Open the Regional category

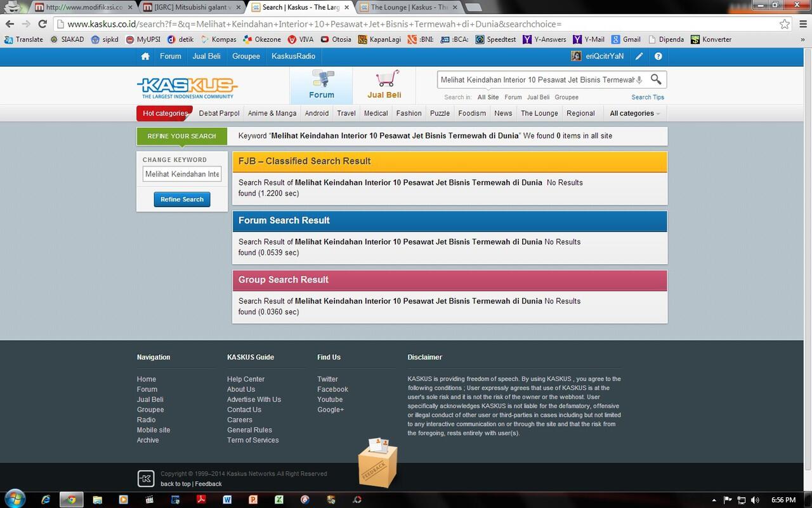tap(580, 113)
